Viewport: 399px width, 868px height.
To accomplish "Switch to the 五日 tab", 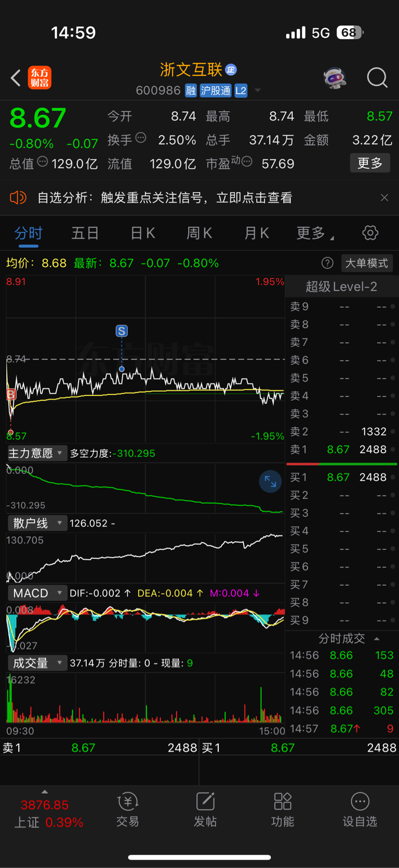I will point(85,233).
